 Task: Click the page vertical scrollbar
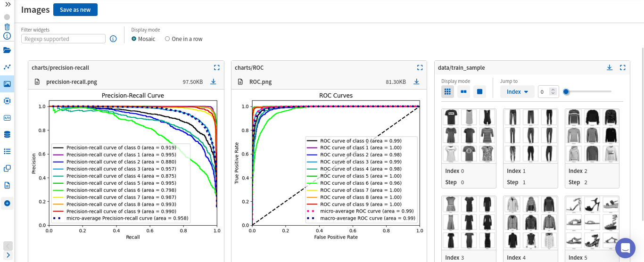(642, 133)
